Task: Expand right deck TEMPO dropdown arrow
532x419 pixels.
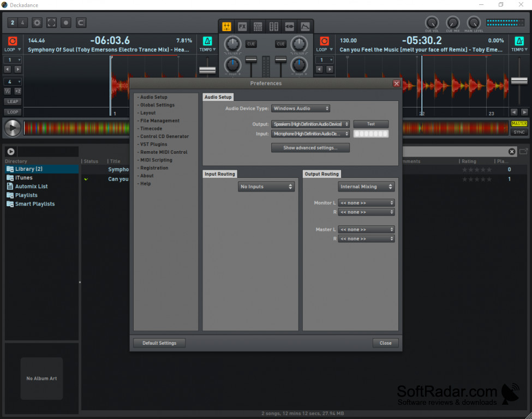Action: (x=526, y=50)
